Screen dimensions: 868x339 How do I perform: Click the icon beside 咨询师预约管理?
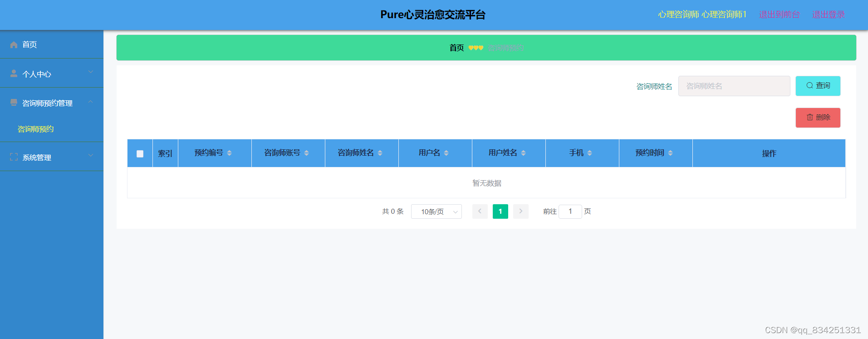coord(14,103)
